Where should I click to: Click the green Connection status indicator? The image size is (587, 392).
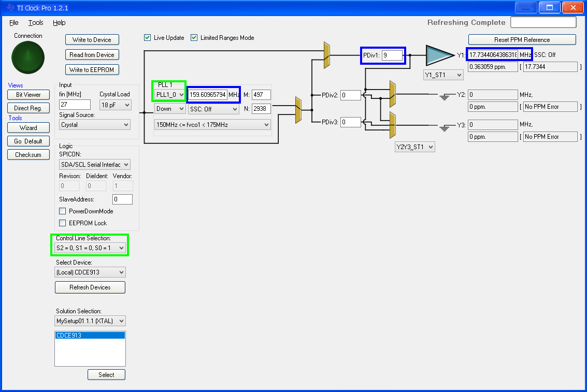(x=28, y=57)
